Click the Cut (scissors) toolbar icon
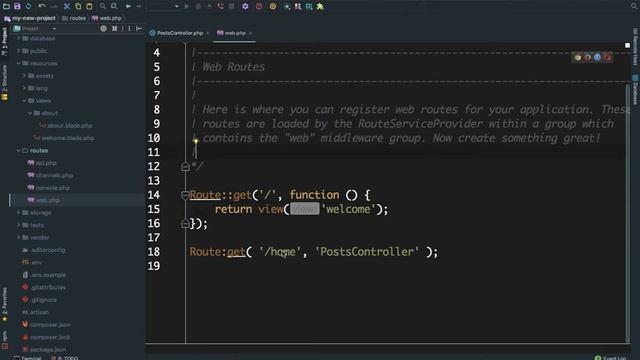This screenshot has width=640, height=360. click(67, 6)
